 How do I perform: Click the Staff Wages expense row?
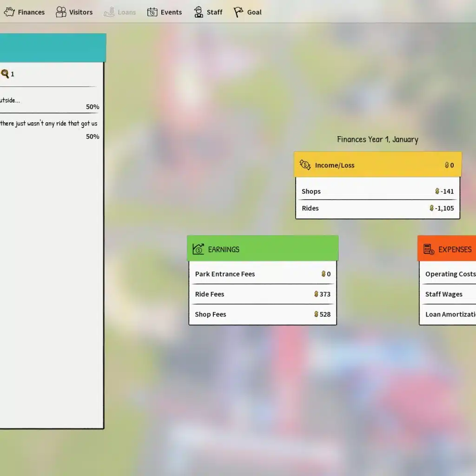[x=447, y=294]
